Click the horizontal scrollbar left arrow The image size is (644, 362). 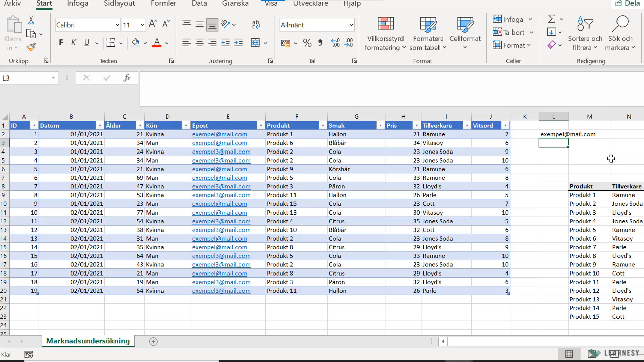(x=443, y=341)
